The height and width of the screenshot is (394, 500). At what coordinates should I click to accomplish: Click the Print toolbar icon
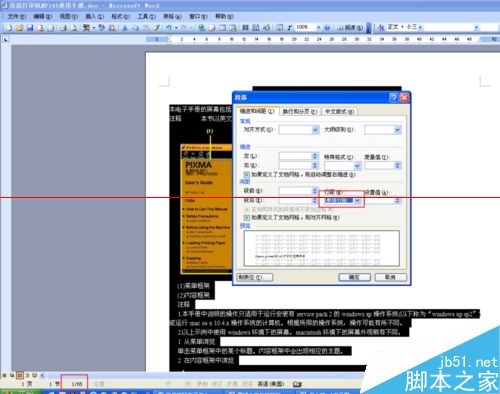pyautogui.click(x=63, y=28)
